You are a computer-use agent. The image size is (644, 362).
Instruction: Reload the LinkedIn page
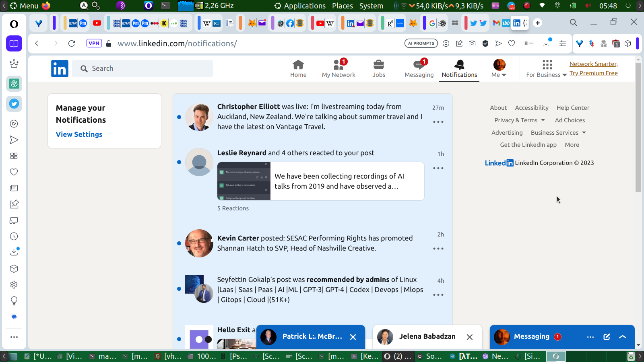[x=72, y=43]
